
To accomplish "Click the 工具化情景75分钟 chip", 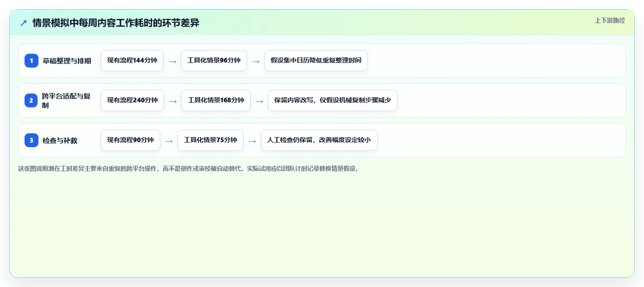I will click(210, 140).
